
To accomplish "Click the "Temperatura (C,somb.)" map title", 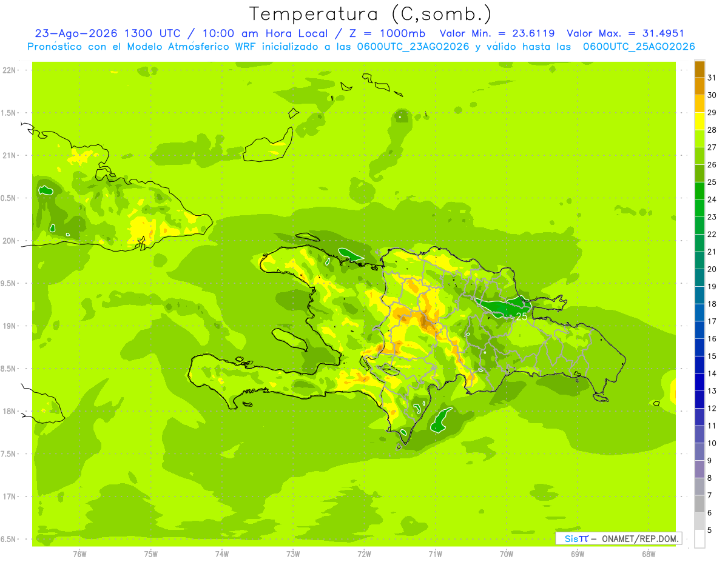I will pos(371,14).
